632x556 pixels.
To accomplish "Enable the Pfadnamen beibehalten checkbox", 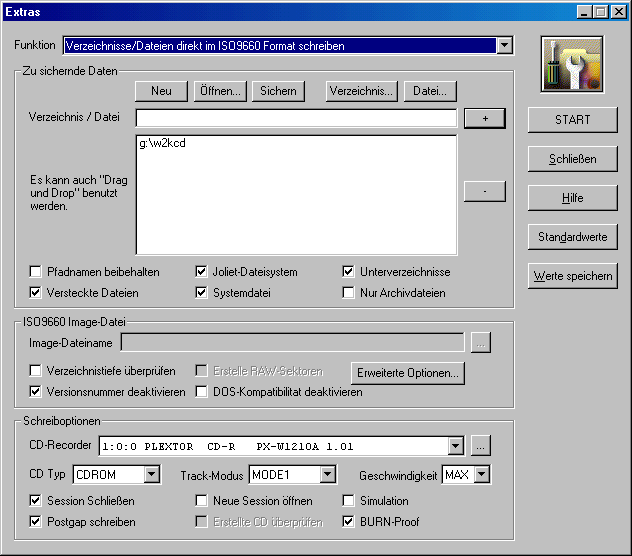I will tap(37, 272).
